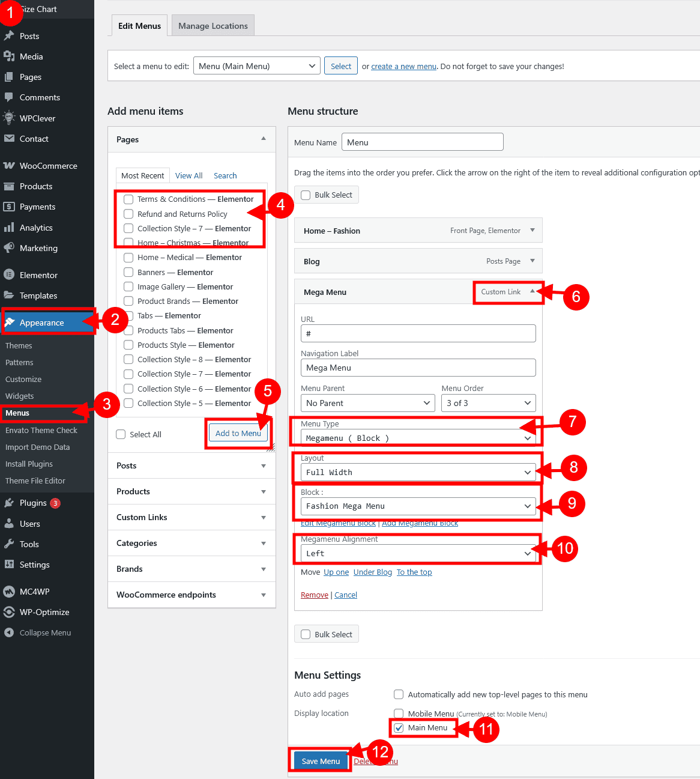Viewport: 700px width, 779px height.
Task: Tick the Select All checkbox
Action: point(121,434)
